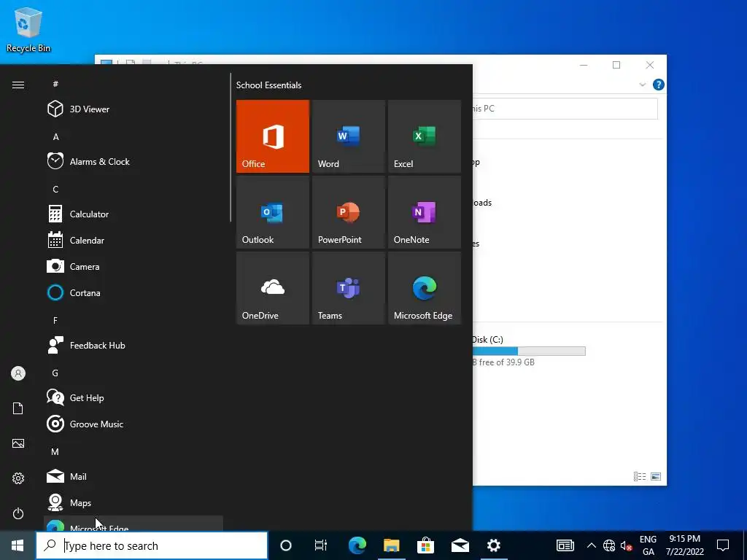Open the network status tray icon
Image resolution: width=747 pixels, height=560 pixels.
click(x=609, y=545)
